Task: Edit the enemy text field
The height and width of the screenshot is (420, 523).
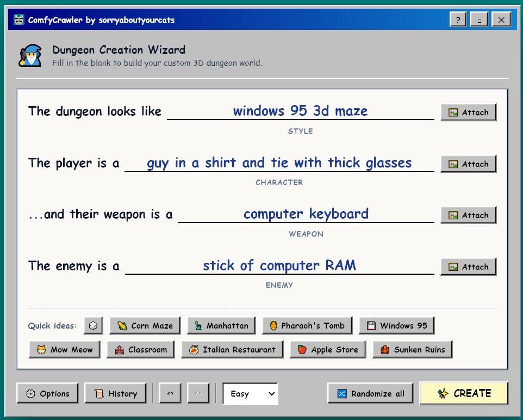Action: pos(279,265)
